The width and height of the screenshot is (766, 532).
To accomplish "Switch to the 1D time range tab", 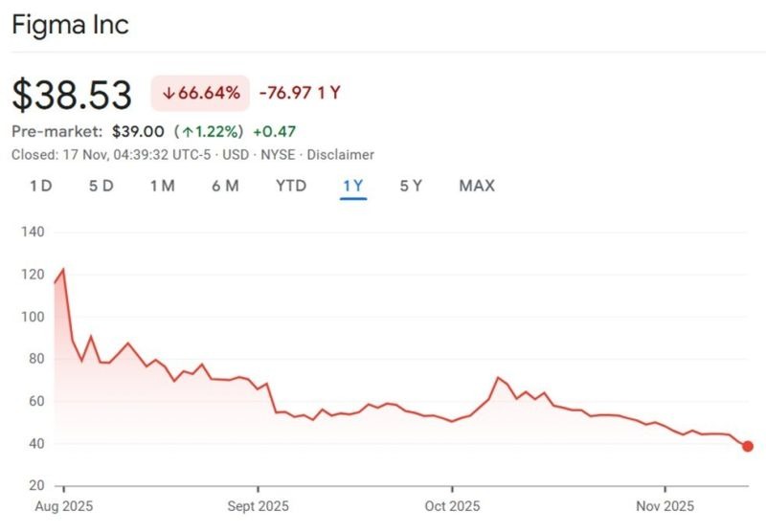I will point(40,186).
